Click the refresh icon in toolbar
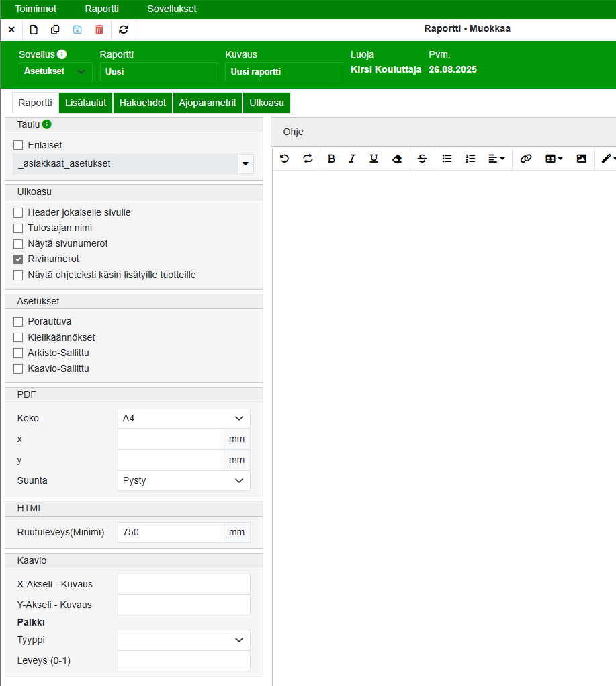The width and height of the screenshot is (616, 686). (x=123, y=30)
